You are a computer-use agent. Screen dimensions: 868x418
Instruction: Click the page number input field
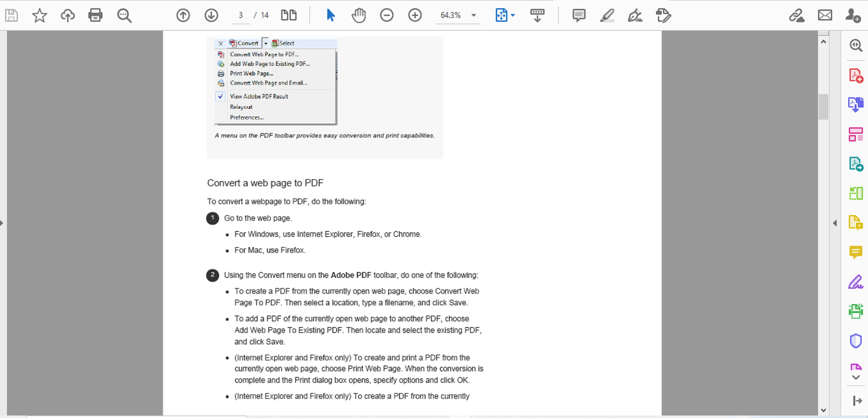(x=241, y=15)
